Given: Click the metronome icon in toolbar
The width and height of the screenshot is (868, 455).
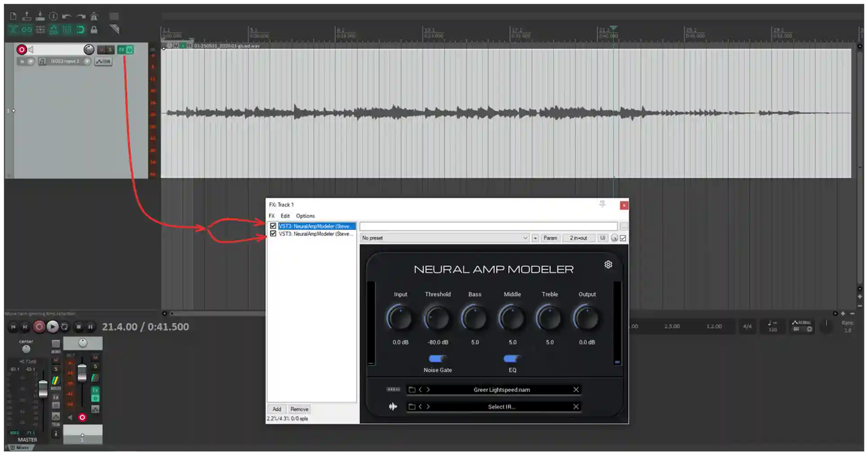Looking at the screenshot, I should point(94,17).
